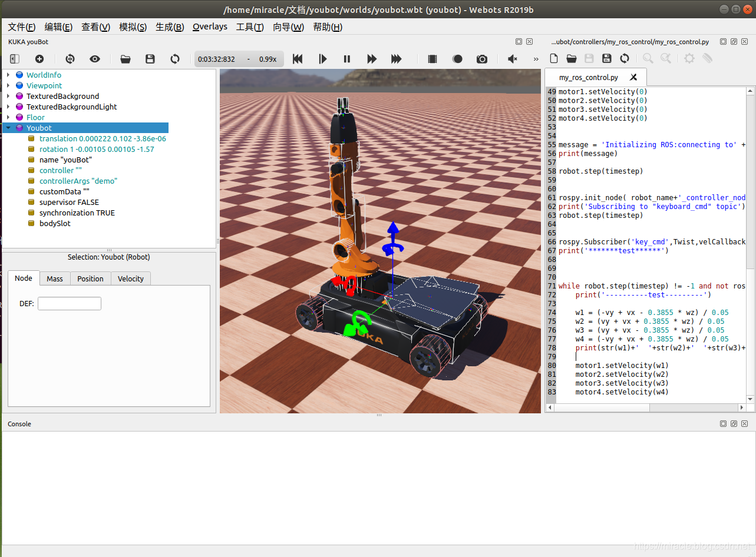This screenshot has width=756, height=557.
Task: Add a new node with plus icon
Action: pos(39,59)
